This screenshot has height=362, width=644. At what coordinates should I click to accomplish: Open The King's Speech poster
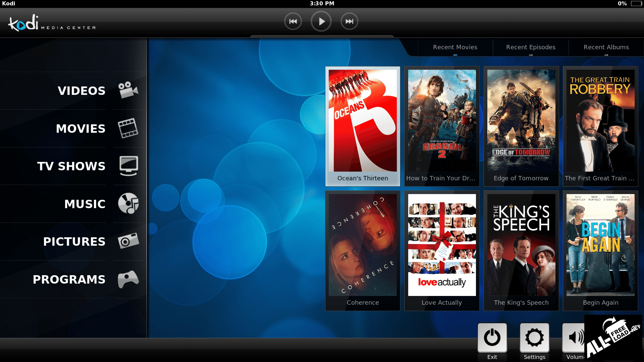click(x=521, y=245)
